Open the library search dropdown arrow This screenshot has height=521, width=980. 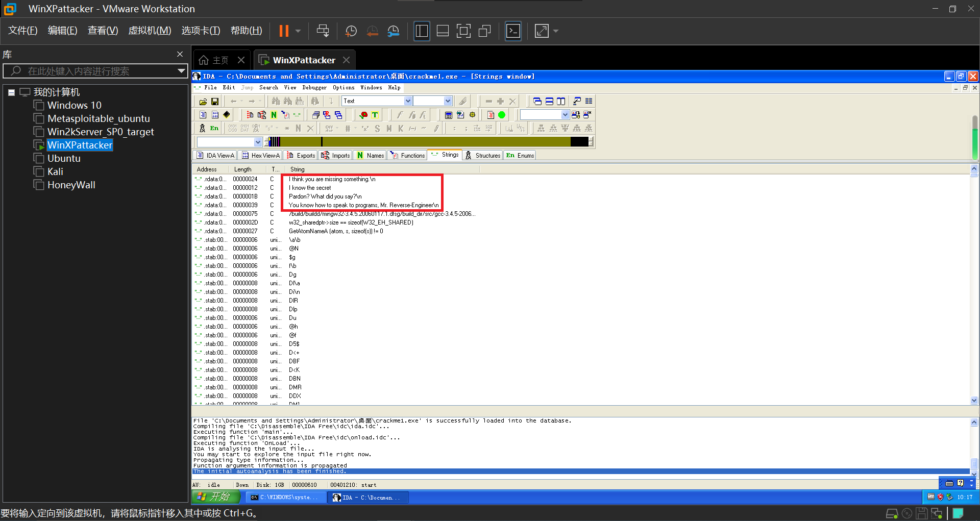[x=181, y=71]
